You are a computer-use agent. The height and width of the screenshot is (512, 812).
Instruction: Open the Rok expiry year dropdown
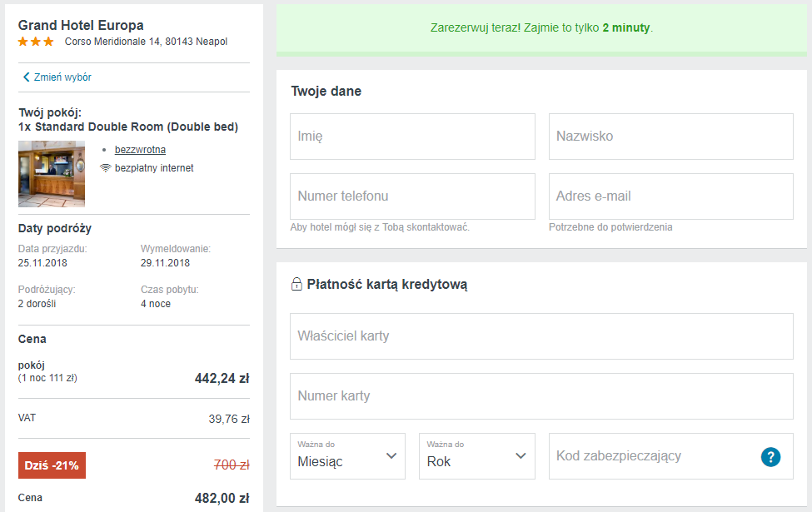pyautogui.click(x=477, y=456)
